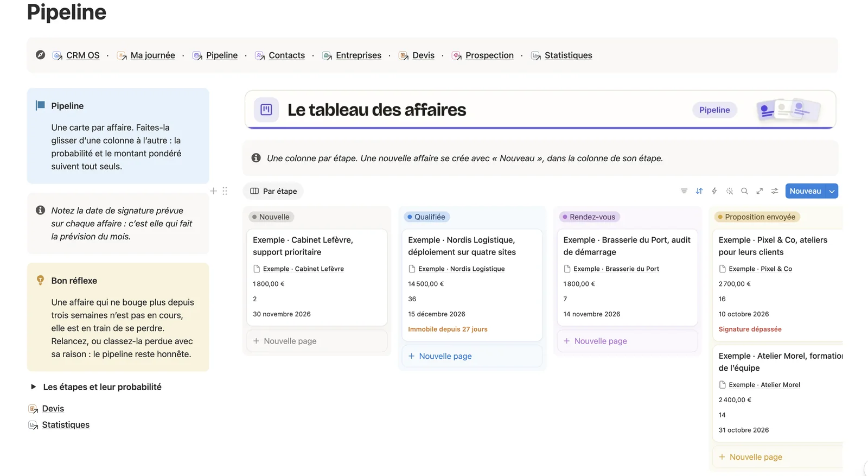
Task: Select the Proposition envoyée column tag
Action: (757, 217)
